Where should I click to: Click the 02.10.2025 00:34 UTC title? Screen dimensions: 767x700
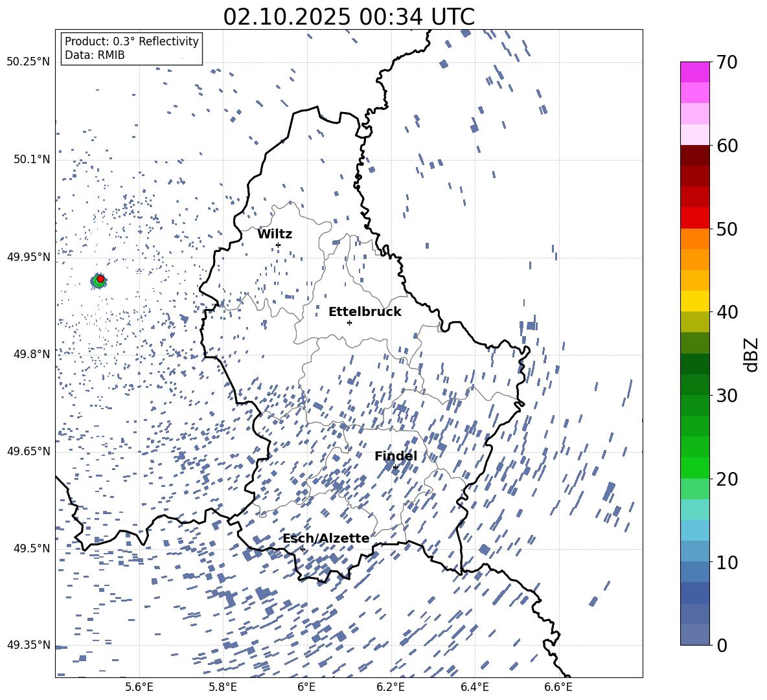[349, 17]
